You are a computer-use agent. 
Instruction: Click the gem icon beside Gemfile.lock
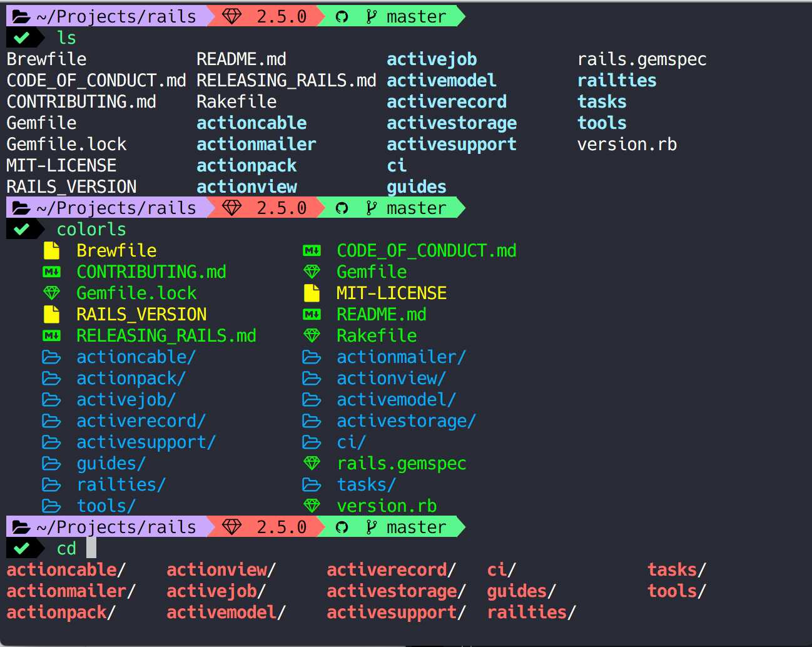click(x=52, y=293)
